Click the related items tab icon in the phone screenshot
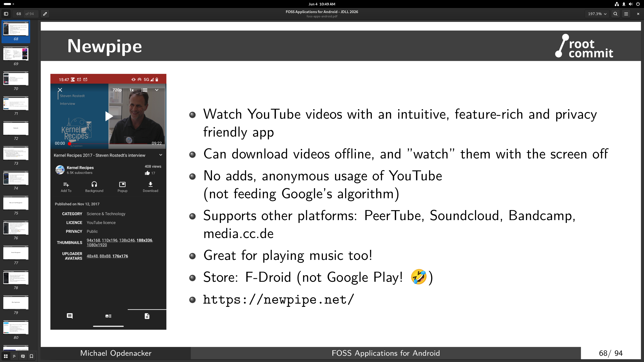Screen dimensions: 644x362 [109, 316]
